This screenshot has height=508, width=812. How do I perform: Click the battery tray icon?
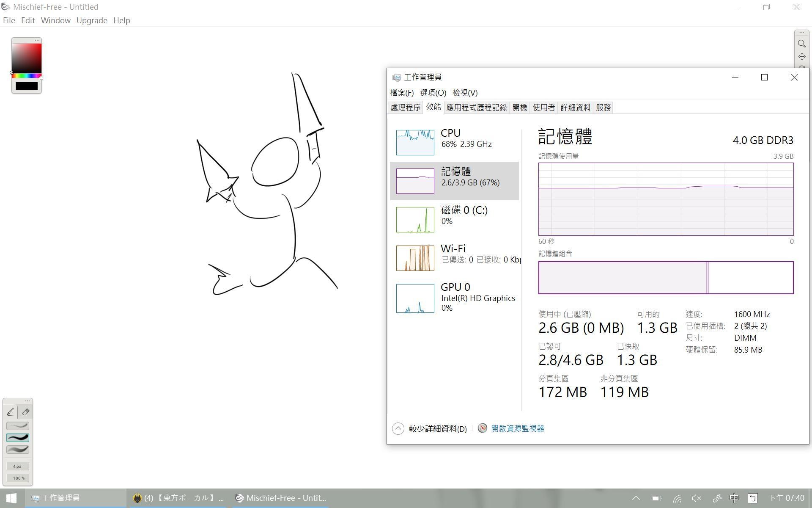coord(656,498)
